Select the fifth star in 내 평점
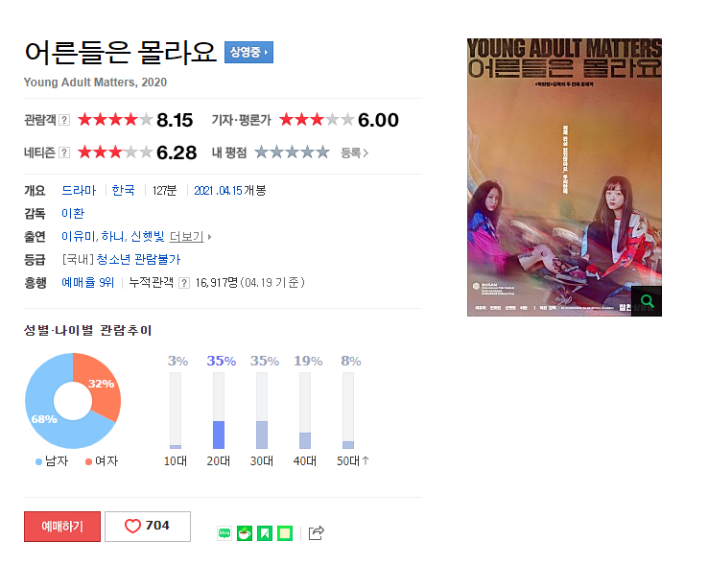 322,153
